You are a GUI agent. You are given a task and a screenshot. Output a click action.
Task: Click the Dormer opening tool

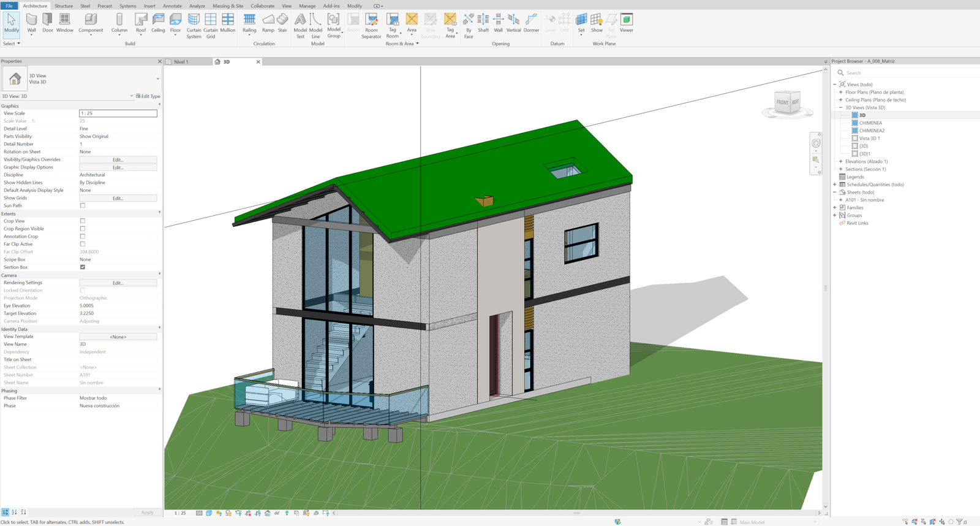point(531,23)
